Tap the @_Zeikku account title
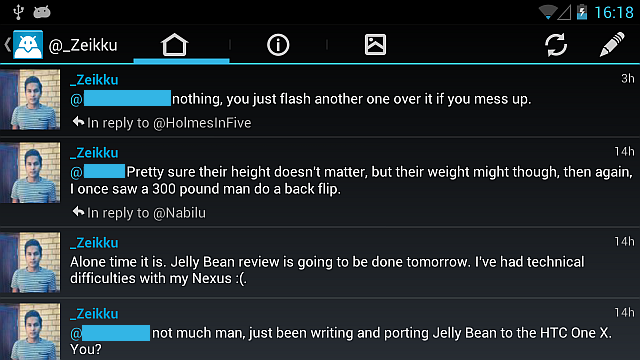The width and height of the screenshot is (640, 360). click(x=83, y=45)
